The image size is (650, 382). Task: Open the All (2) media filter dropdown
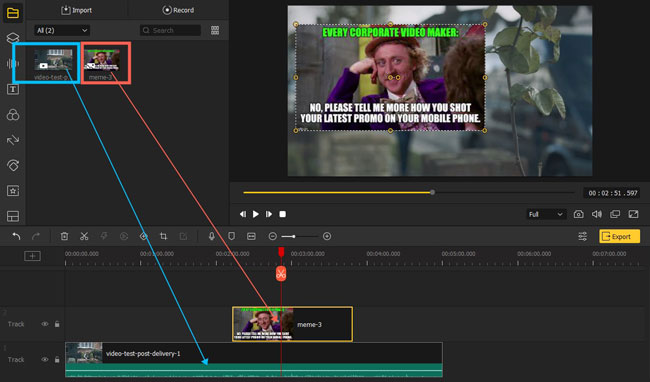(x=62, y=30)
